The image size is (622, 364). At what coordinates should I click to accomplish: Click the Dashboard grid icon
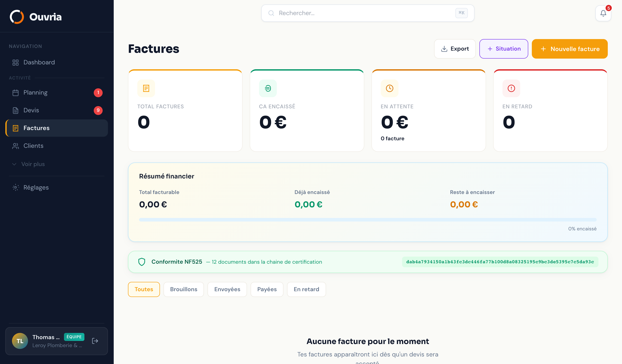[x=16, y=63]
